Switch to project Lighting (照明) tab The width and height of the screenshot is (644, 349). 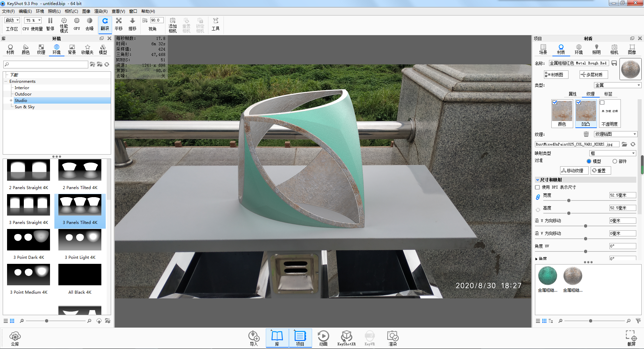(x=596, y=49)
